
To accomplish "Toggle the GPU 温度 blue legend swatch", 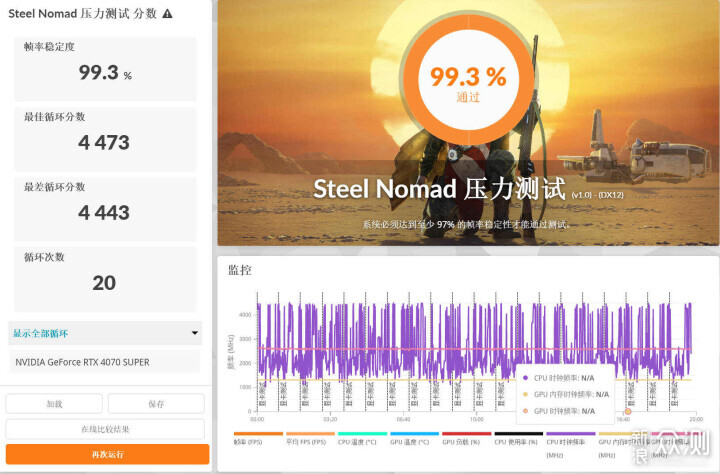I will [415, 433].
